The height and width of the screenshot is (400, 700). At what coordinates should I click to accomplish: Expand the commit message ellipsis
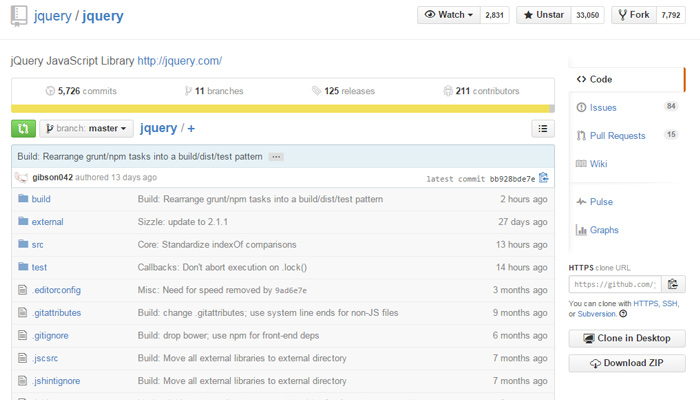276,157
